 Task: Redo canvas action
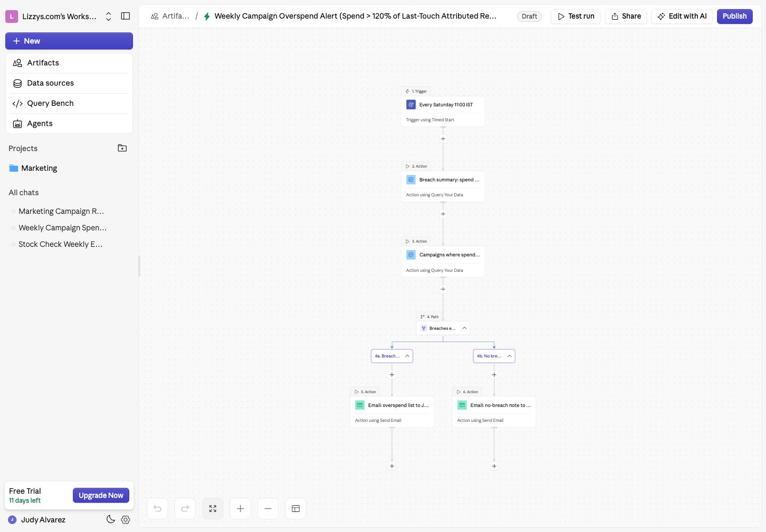tap(185, 509)
